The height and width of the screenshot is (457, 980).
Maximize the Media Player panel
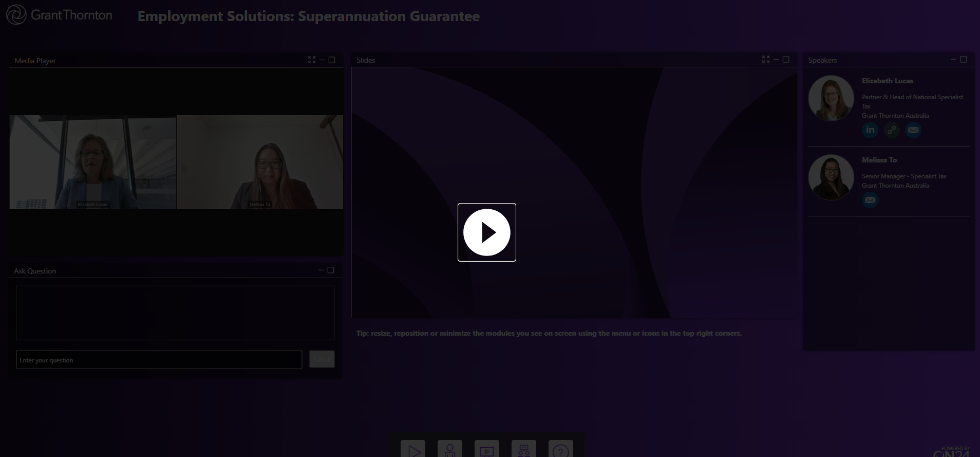(332, 60)
